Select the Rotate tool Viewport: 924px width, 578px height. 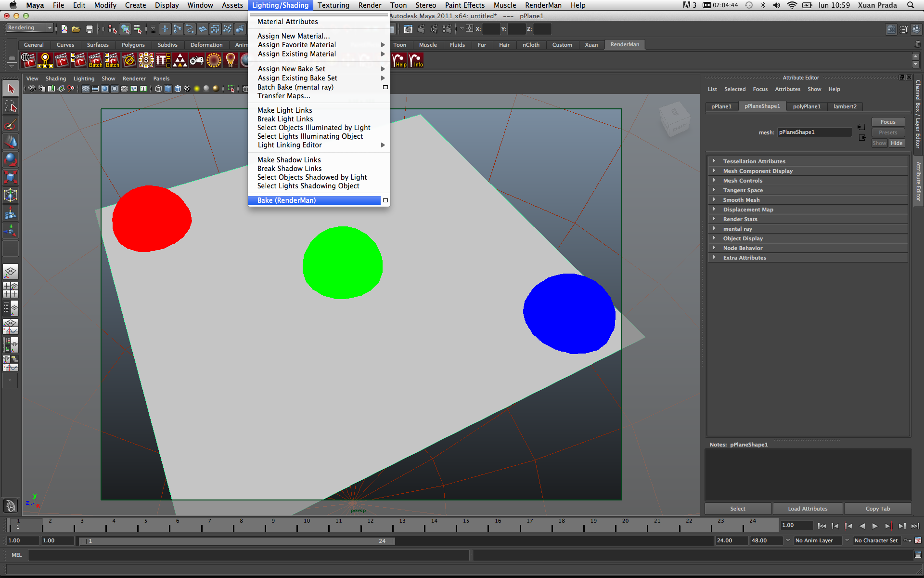11,160
